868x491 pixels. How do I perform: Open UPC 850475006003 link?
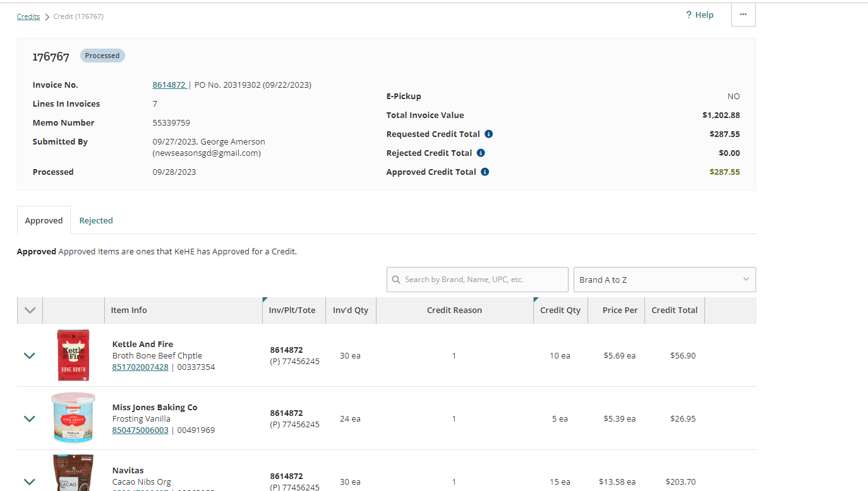140,430
